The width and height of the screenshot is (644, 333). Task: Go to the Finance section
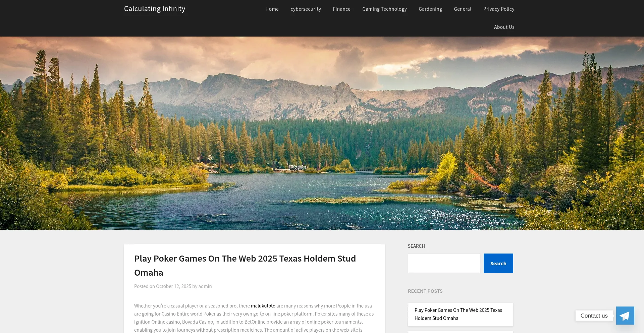pyautogui.click(x=341, y=9)
